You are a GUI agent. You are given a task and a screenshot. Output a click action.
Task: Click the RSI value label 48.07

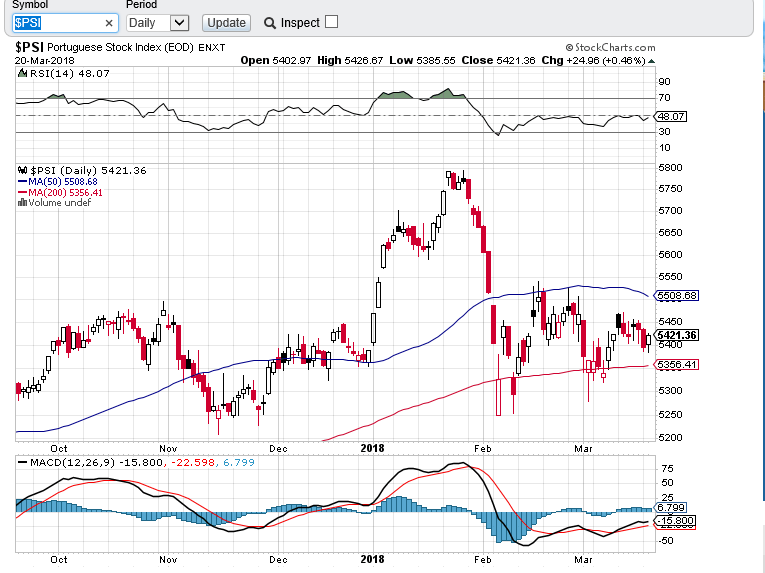click(670, 117)
